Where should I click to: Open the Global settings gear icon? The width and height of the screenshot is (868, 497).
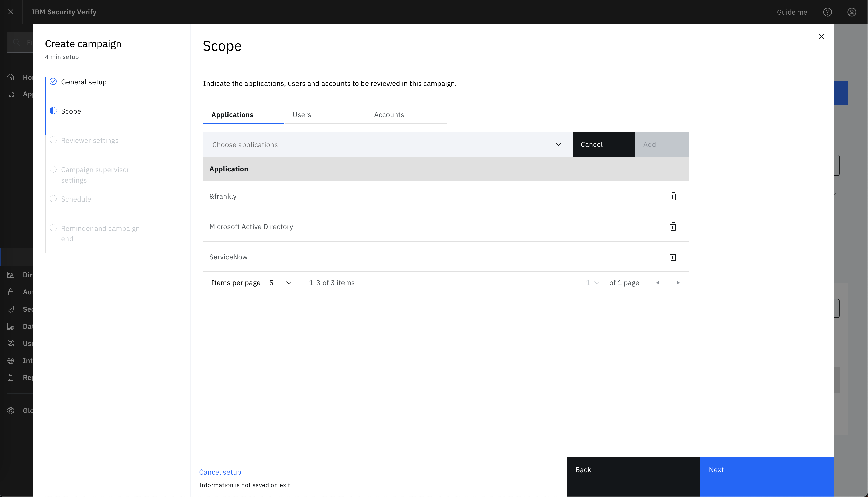(x=11, y=411)
